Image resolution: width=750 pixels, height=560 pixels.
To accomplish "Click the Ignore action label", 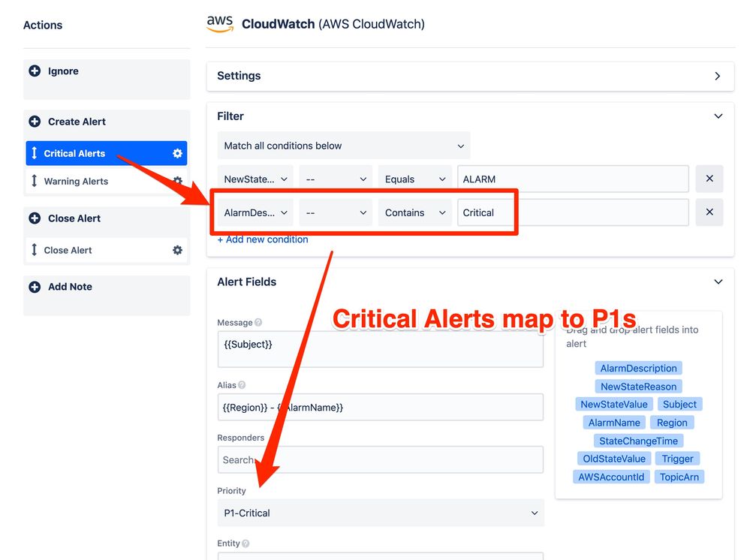I will pyautogui.click(x=63, y=71).
